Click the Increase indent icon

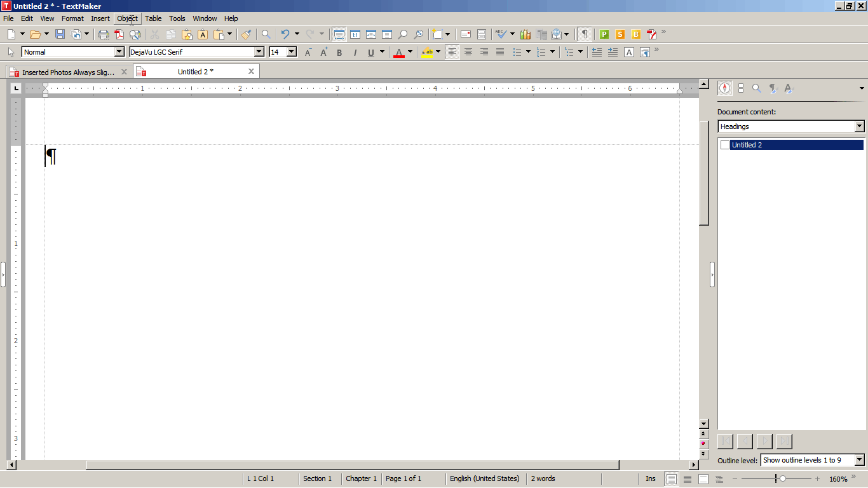click(x=613, y=52)
